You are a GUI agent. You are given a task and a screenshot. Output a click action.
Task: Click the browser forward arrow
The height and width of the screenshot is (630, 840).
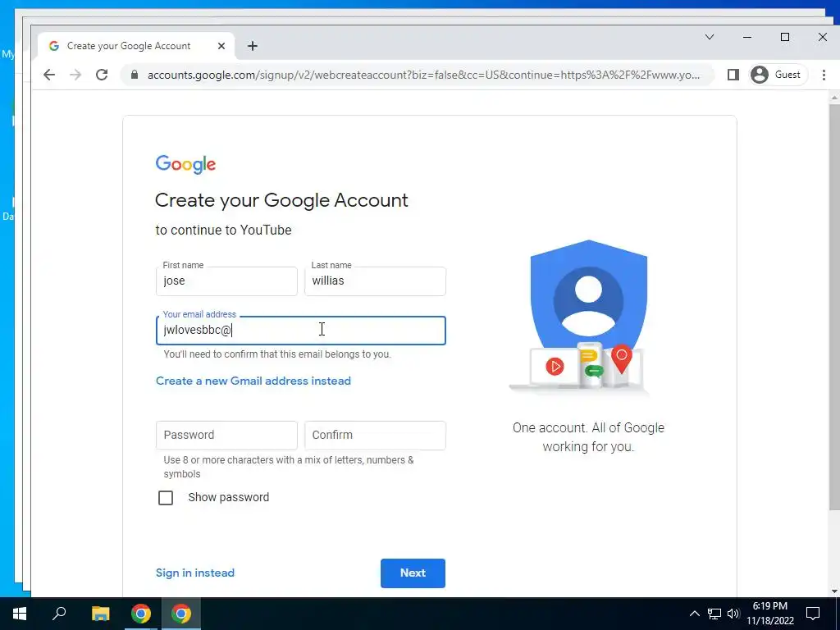(75, 75)
